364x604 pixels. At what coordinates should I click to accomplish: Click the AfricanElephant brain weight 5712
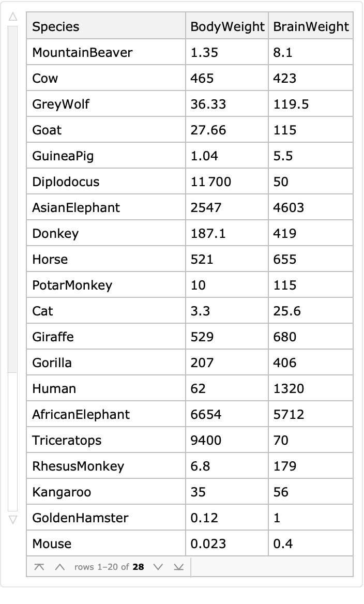(x=289, y=414)
